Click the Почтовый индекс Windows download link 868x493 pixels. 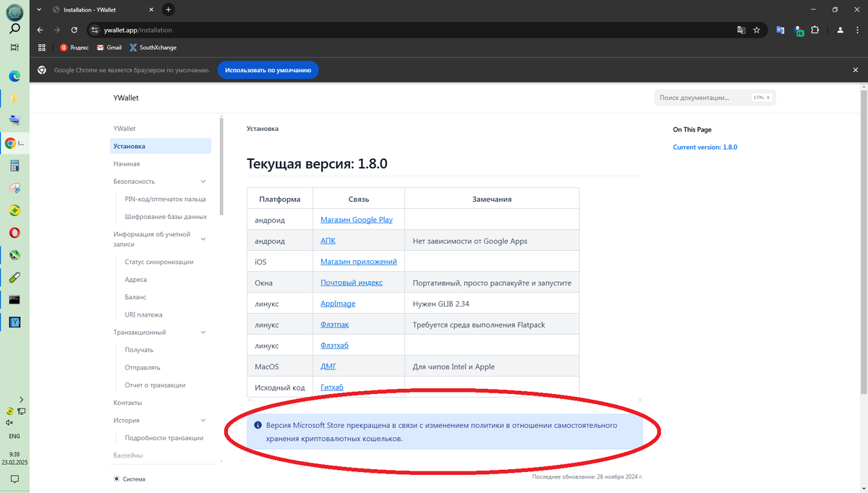pos(352,283)
